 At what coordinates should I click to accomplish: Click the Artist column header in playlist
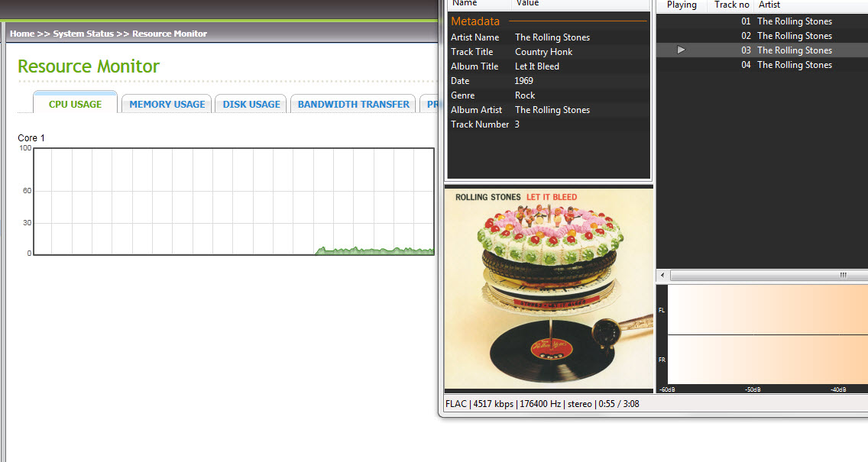[811, 5]
